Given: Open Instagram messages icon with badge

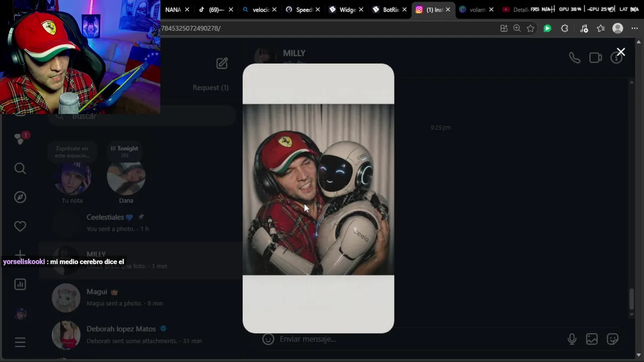Looking at the screenshot, I should pyautogui.click(x=20, y=139).
